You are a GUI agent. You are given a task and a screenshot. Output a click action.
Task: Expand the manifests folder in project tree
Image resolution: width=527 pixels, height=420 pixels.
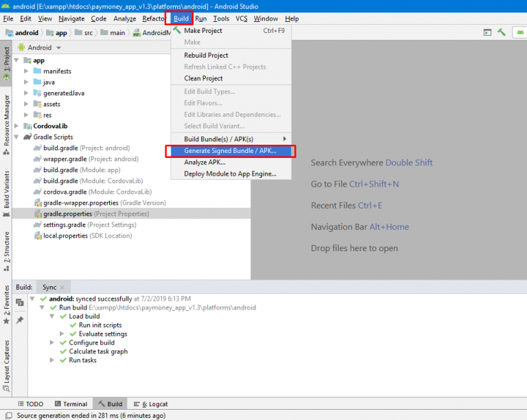[x=27, y=71]
